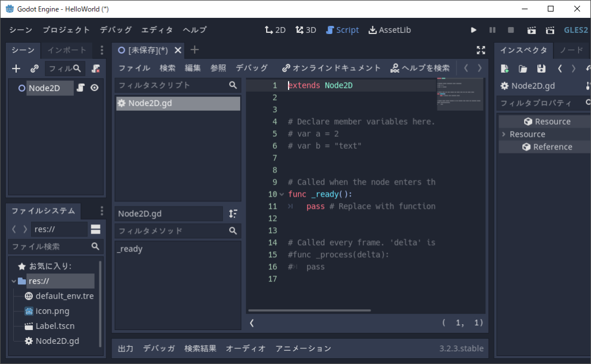
Task: Pause the scene with the pause button
Action: [493, 29]
